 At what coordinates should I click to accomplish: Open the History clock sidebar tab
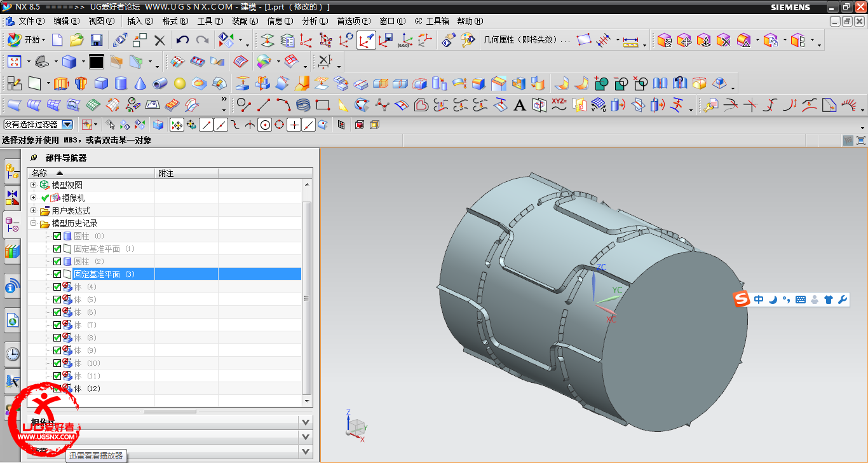pyautogui.click(x=12, y=354)
